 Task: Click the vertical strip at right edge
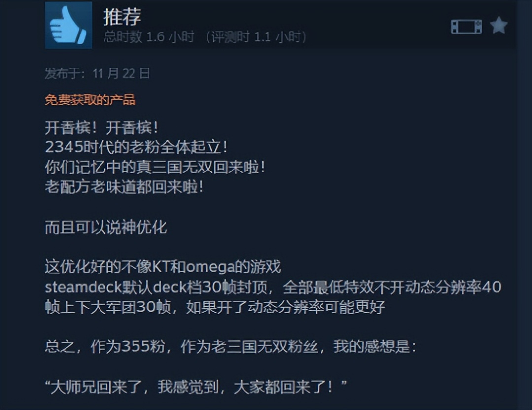(525, 205)
